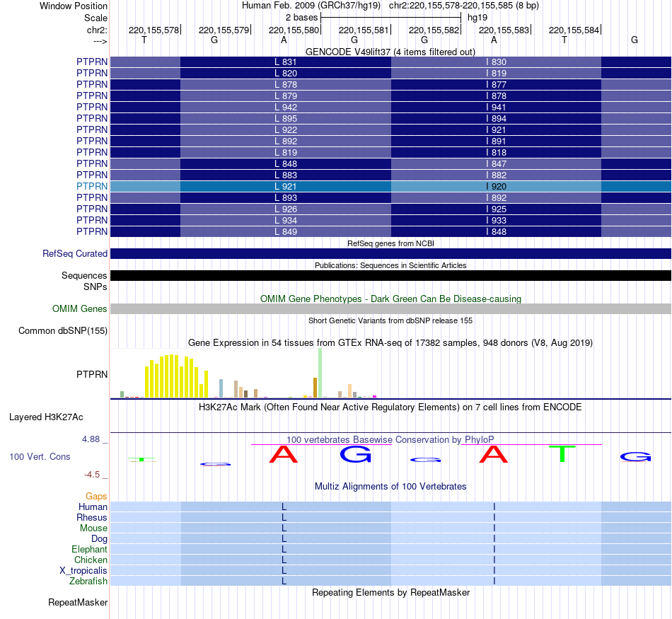Click the L codon in the Zebrafish row
The height and width of the screenshot is (619, 672).
pos(284,582)
